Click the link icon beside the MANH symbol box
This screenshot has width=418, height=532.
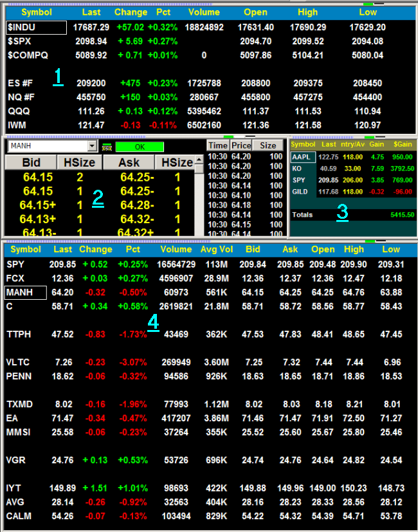pos(106,147)
